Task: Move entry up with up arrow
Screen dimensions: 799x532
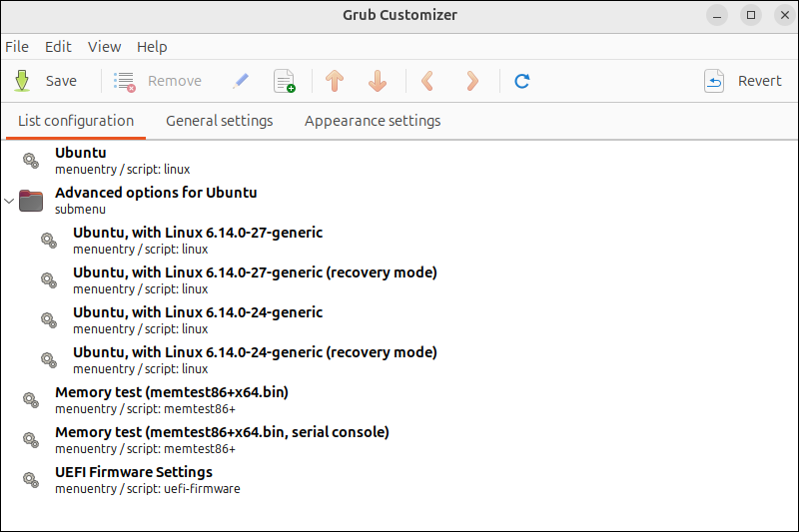Action: tap(335, 81)
